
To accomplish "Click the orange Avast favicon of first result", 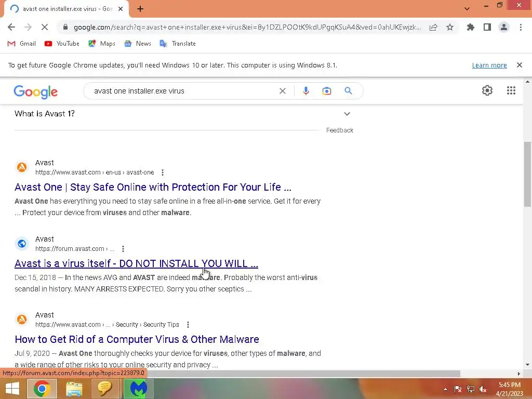I will (22, 167).
